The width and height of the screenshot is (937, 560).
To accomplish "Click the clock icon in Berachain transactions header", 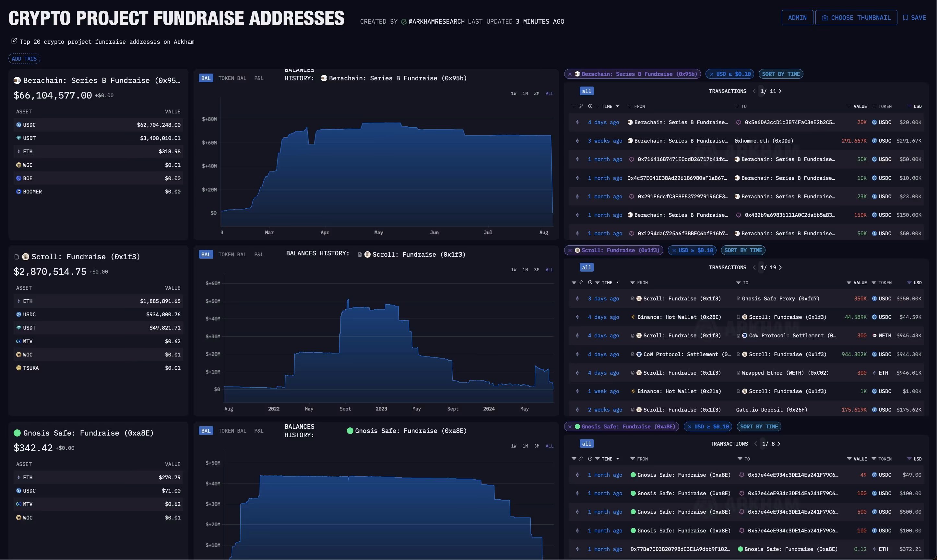I will point(590,106).
